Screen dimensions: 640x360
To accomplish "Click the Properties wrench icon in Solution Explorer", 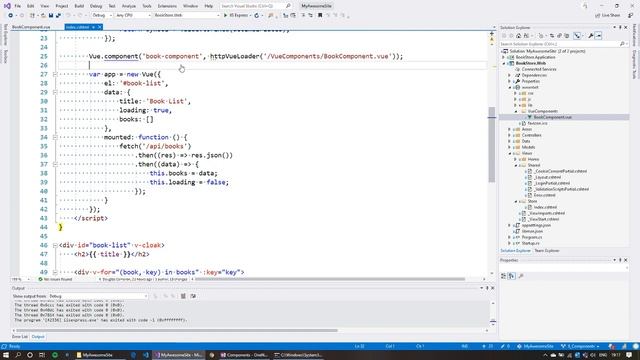I will pyautogui.click(x=591, y=36).
